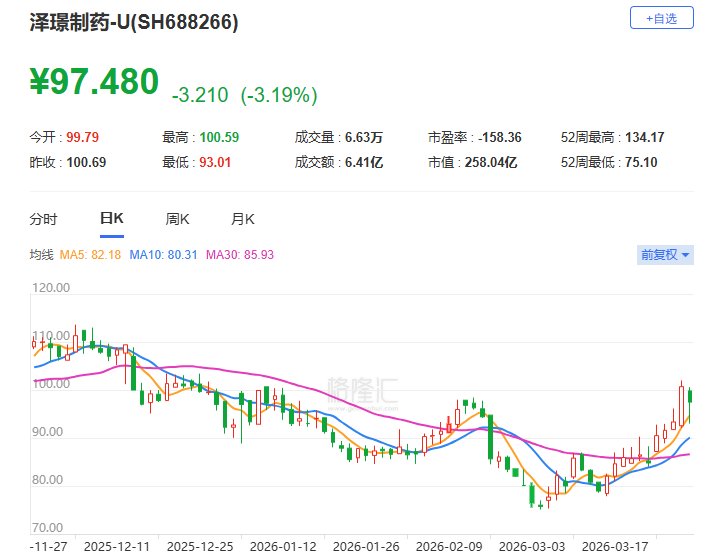Image resolution: width=705 pixels, height=558 pixels.
Task: Open the 周K weekly chart tab
Action: [x=177, y=219]
